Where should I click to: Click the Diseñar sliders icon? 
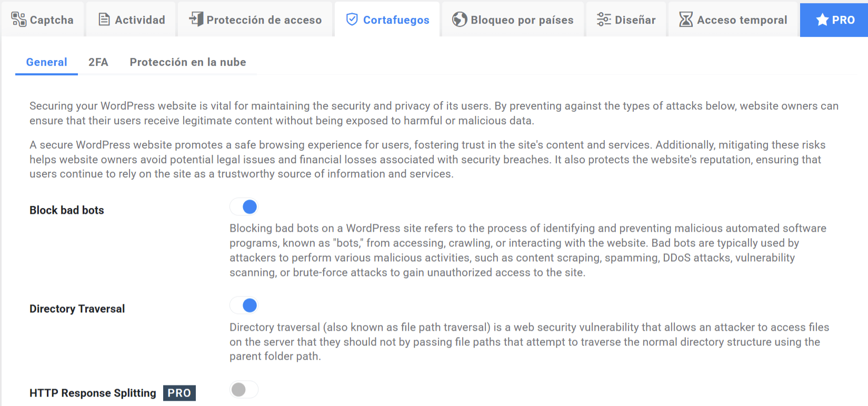pyautogui.click(x=604, y=19)
